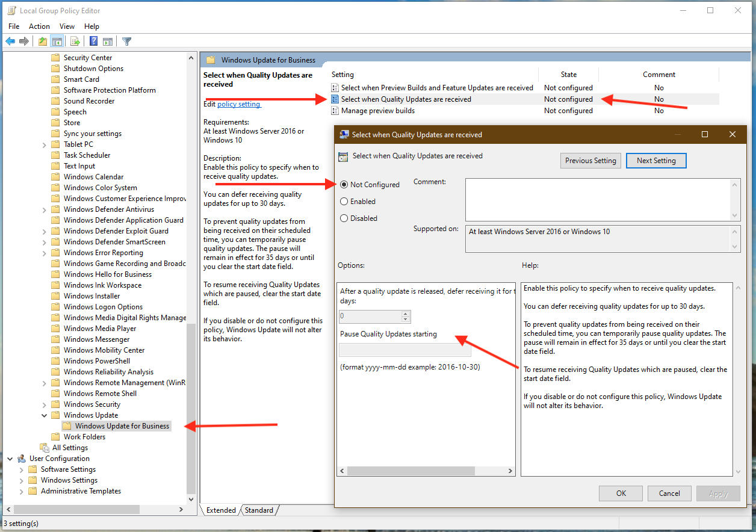Image resolution: width=756 pixels, height=532 pixels.
Task: Expand the Software Settings tree node
Action: coord(22,469)
